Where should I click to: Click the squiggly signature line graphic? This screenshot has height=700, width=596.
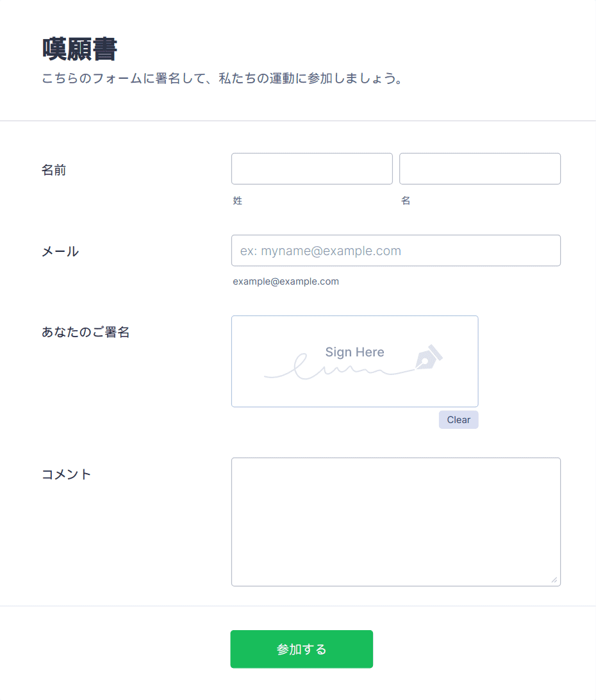tap(339, 367)
